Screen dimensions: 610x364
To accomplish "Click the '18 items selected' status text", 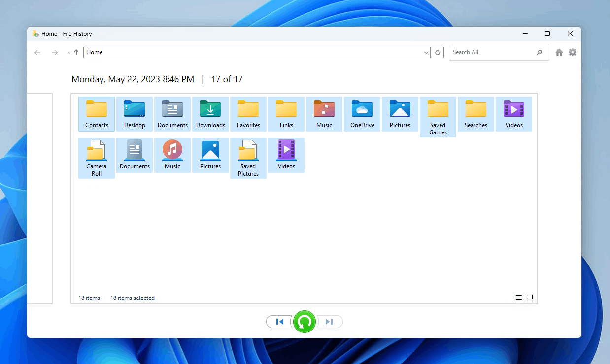I will click(133, 298).
